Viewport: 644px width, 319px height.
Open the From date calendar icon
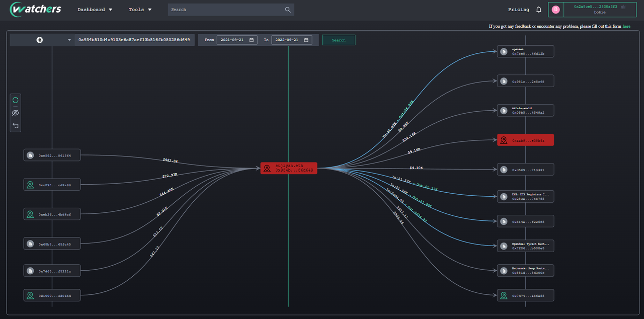252,40
